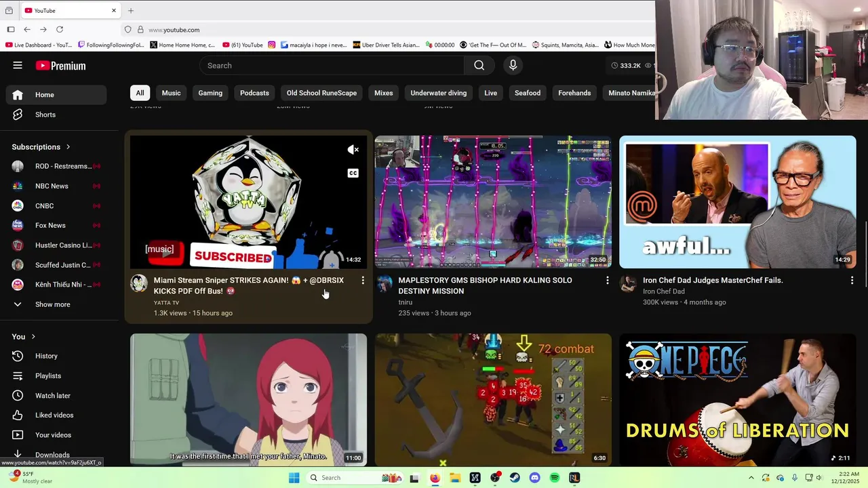Start voice search with microphone icon
Screen dimensions: 868x488
pyautogui.click(x=513, y=65)
